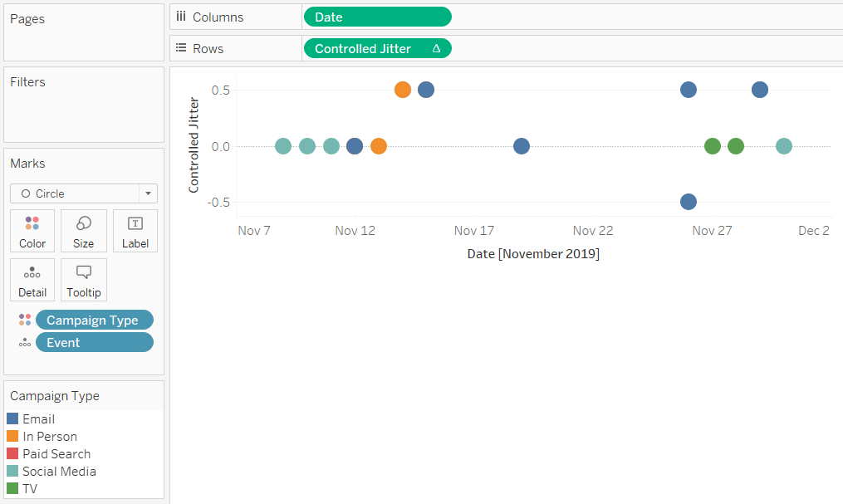Click the detail icon beside Event pill
The height and width of the screenshot is (504, 843).
click(25, 343)
